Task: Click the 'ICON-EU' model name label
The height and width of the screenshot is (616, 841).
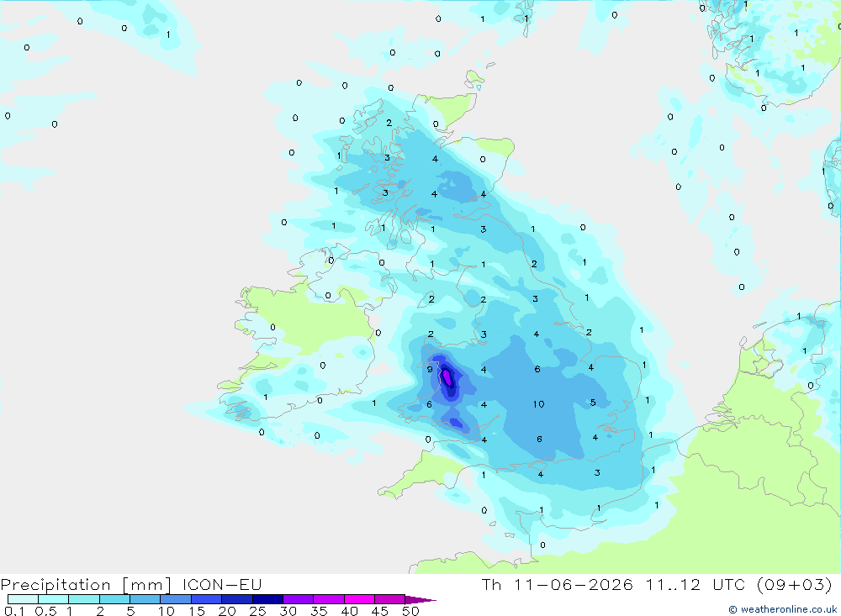Action: tap(222, 584)
